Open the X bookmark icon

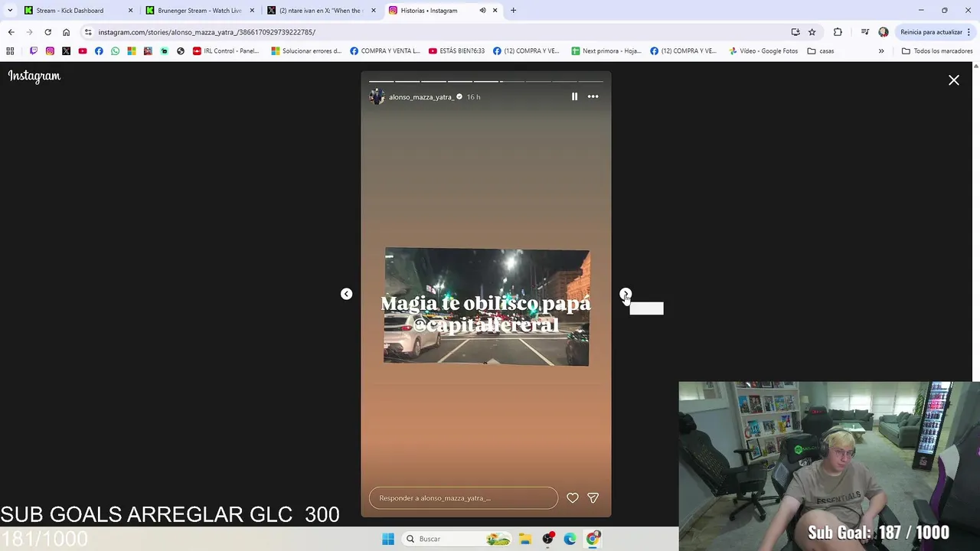coord(66,51)
